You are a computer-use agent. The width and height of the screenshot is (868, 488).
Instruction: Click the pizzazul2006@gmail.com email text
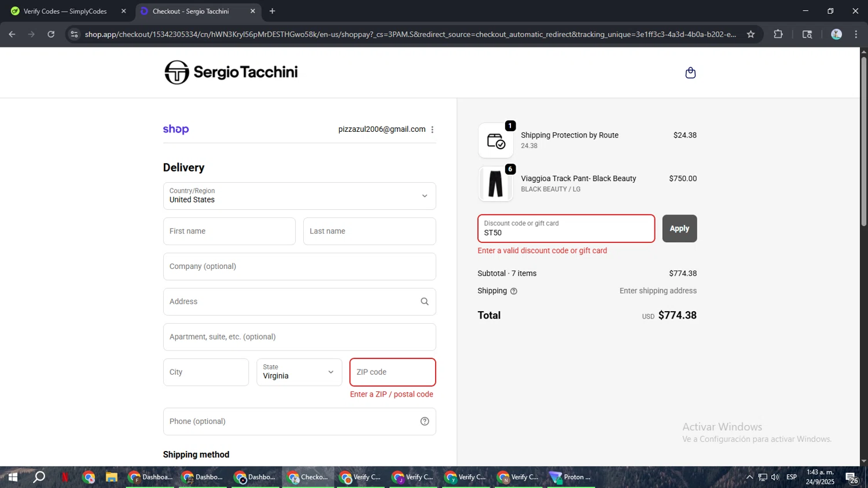[x=382, y=130]
